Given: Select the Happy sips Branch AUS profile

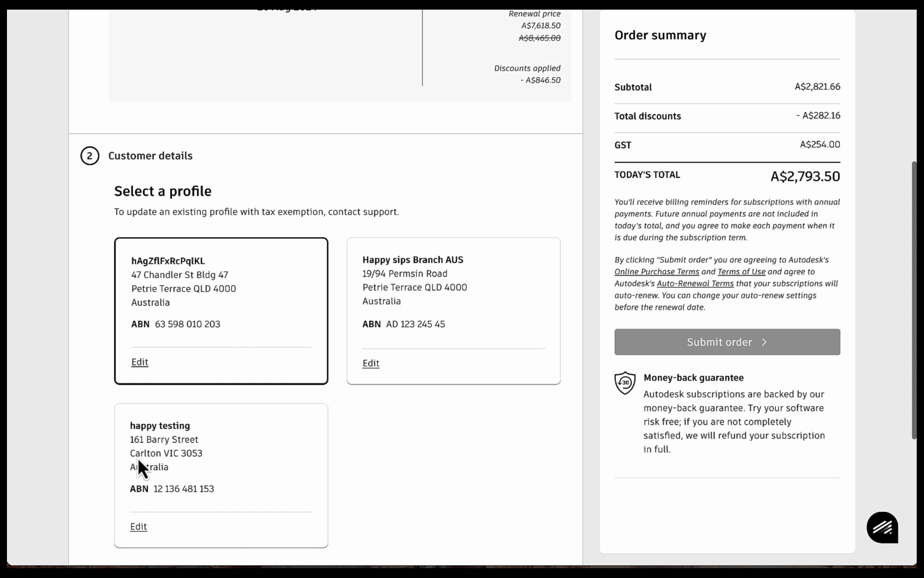Looking at the screenshot, I should [x=453, y=310].
